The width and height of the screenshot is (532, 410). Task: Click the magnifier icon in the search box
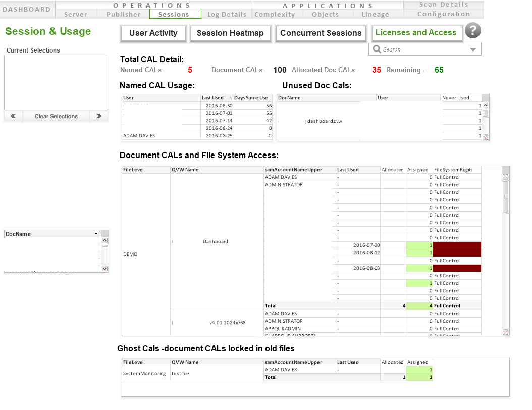click(376, 49)
